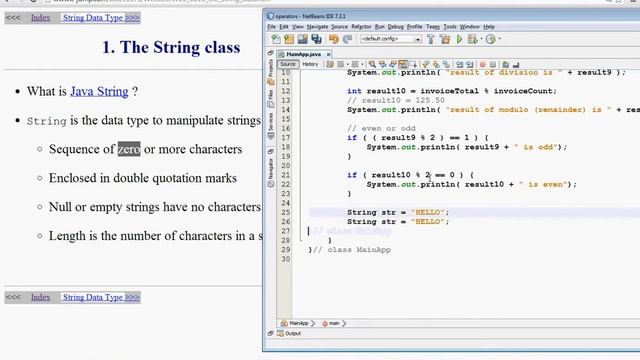Screen dimensions: 640x360
Task: Open Tools menu
Action: tap(450, 27)
